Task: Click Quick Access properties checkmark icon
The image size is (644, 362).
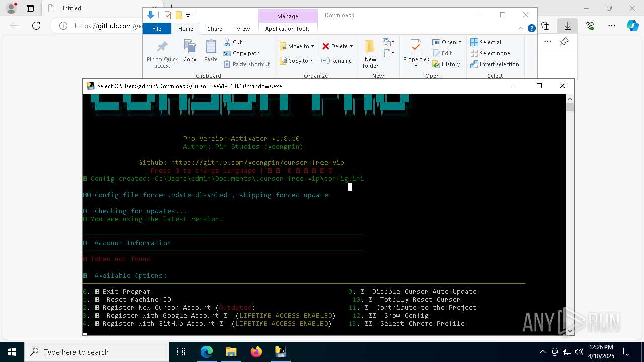Action: [168, 15]
